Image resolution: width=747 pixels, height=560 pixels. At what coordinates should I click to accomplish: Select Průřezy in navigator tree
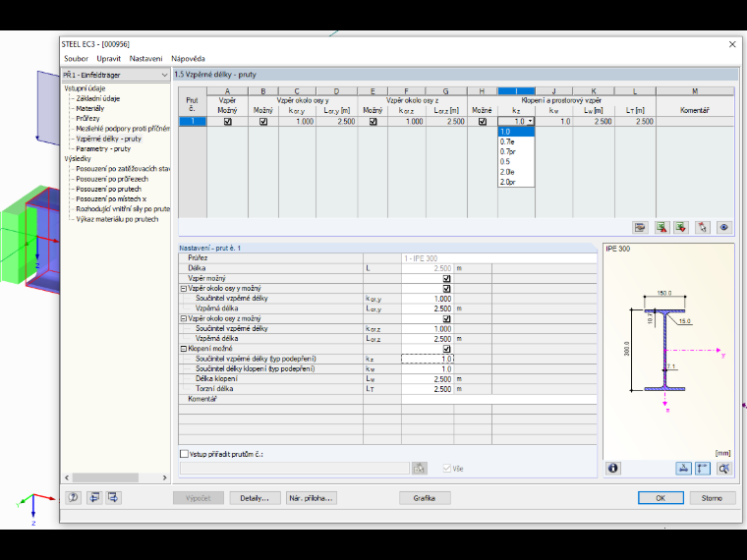pyautogui.click(x=87, y=119)
